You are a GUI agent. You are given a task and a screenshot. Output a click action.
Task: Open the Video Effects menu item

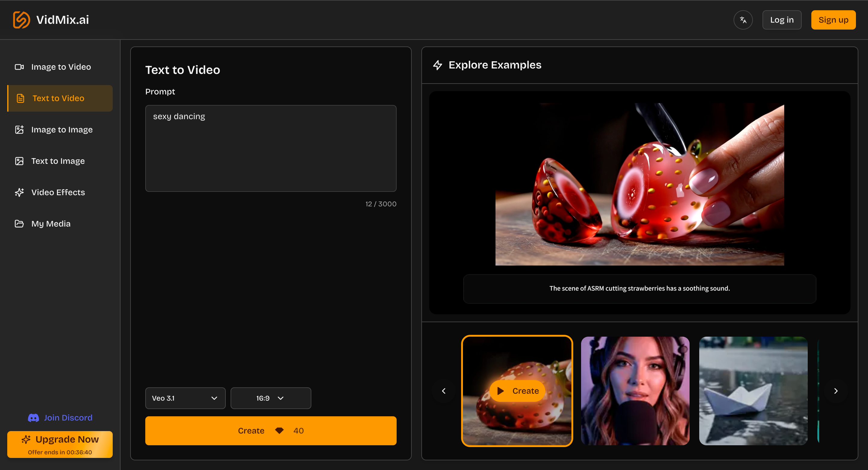(58, 192)
